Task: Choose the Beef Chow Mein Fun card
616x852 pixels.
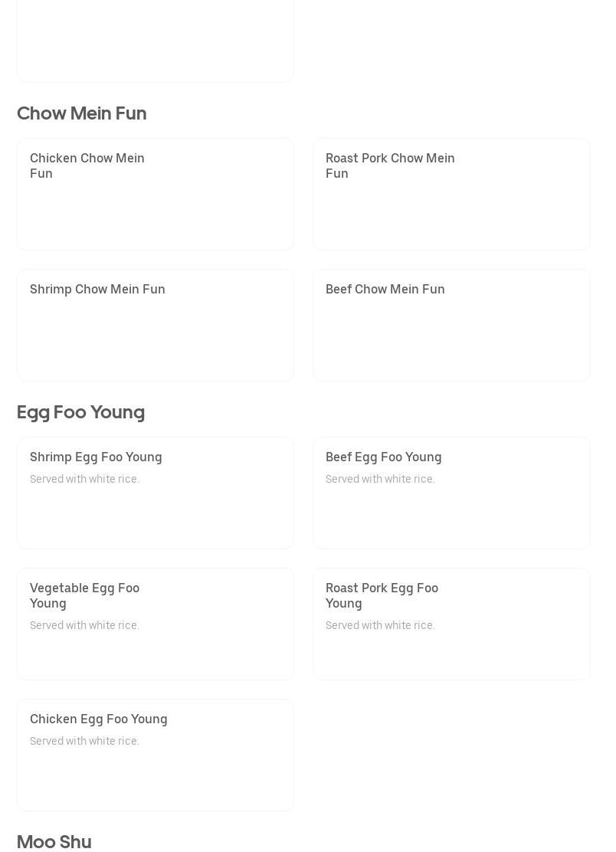Action: [451, 325]
